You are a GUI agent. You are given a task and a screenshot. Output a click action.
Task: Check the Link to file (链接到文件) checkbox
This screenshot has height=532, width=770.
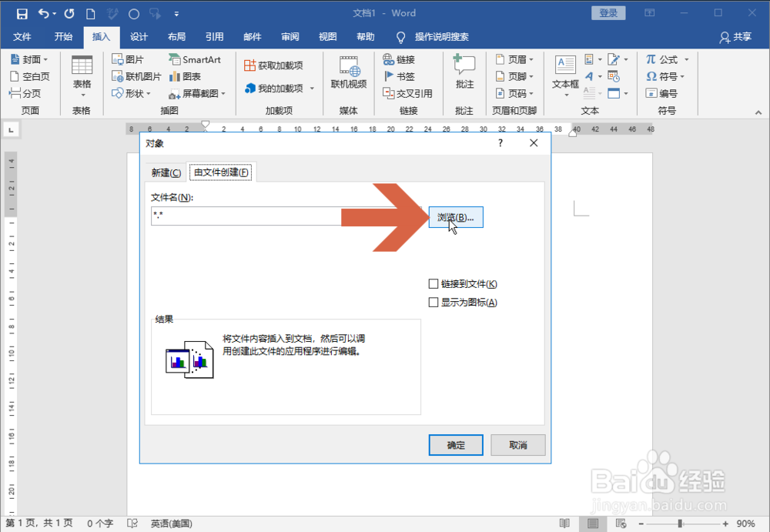[433, 284]
